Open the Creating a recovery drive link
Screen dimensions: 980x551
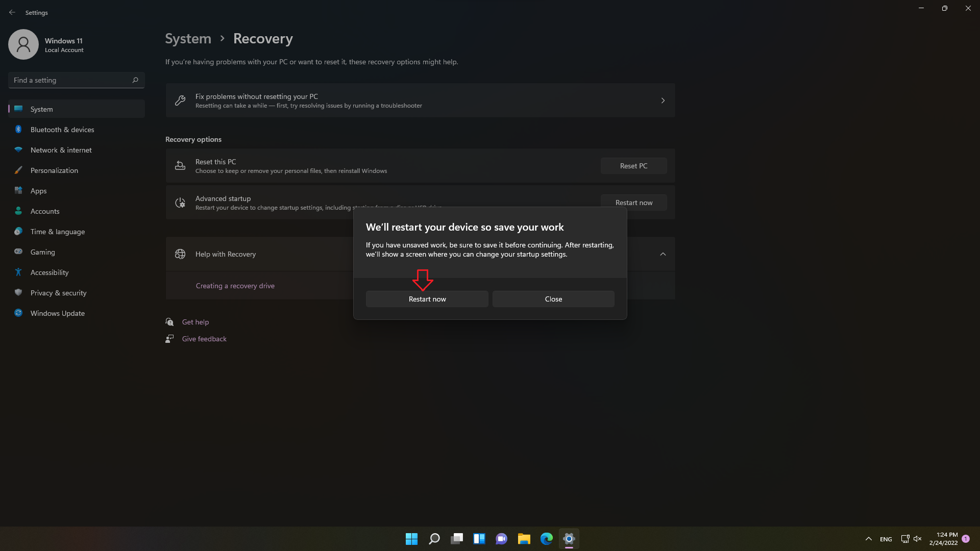(x=235, y=286)
